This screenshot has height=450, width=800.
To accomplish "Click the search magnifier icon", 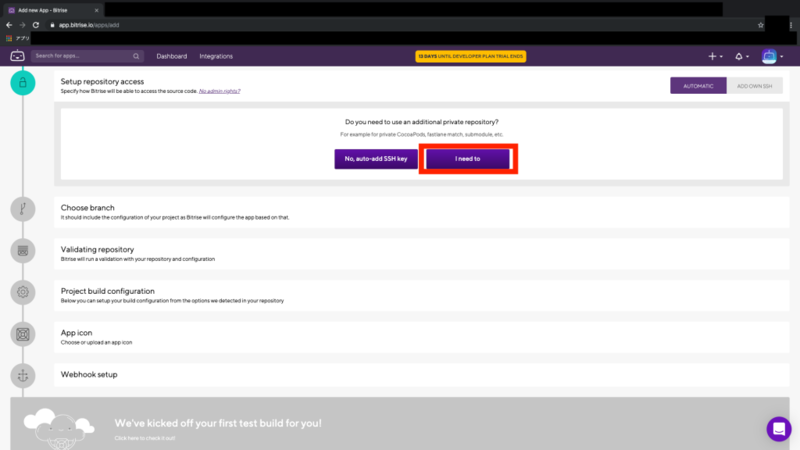I will [136, 56].
